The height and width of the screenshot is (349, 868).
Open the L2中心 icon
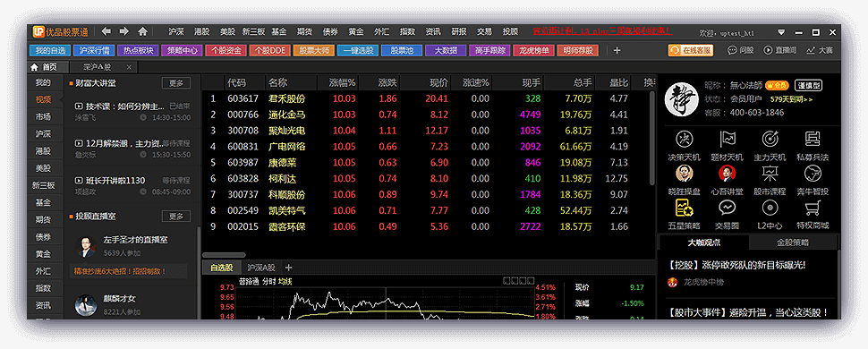click(x=770, y=208)
